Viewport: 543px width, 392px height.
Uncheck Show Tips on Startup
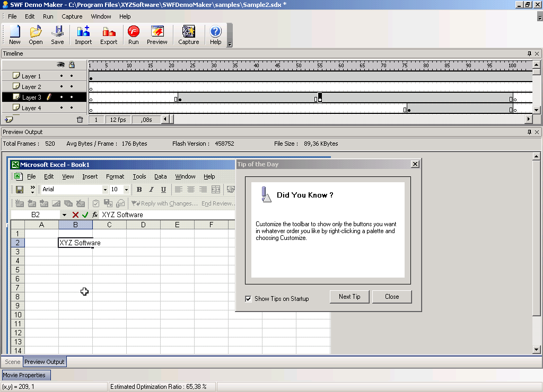point(248,299)
